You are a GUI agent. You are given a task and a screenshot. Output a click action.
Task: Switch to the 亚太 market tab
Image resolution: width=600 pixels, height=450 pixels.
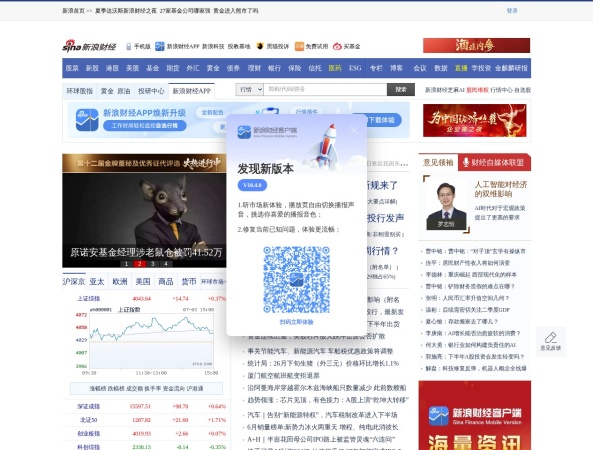point(97,282)
